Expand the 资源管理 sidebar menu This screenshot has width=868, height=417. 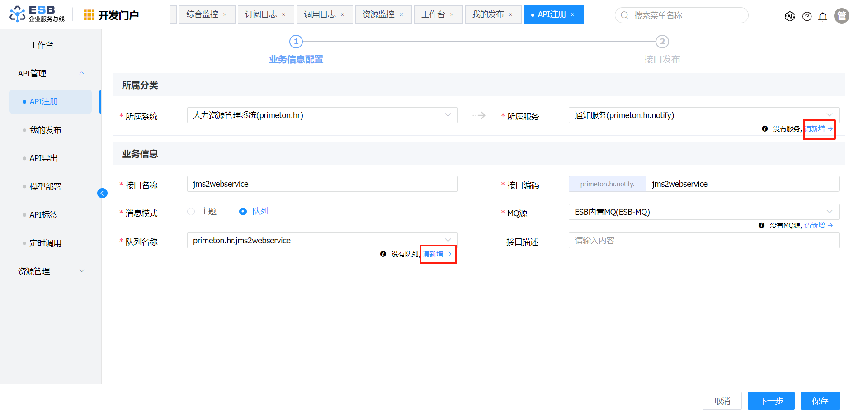click(x=51, y=271)
